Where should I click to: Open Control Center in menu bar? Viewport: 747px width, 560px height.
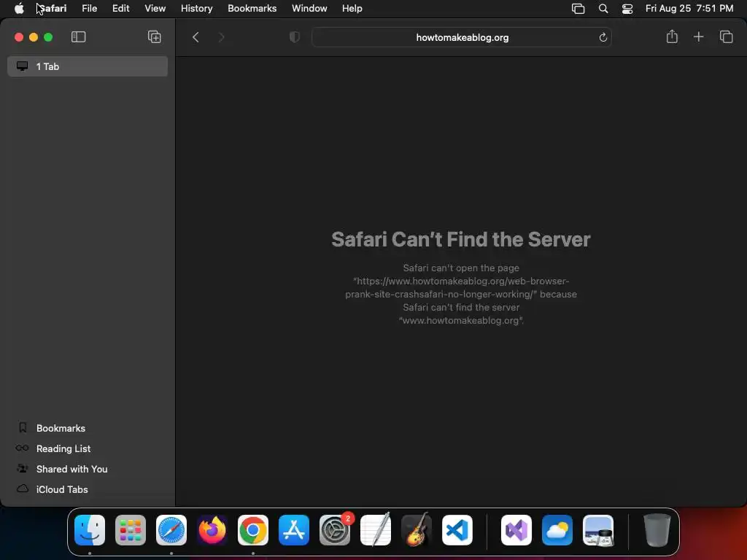point(627,9)
